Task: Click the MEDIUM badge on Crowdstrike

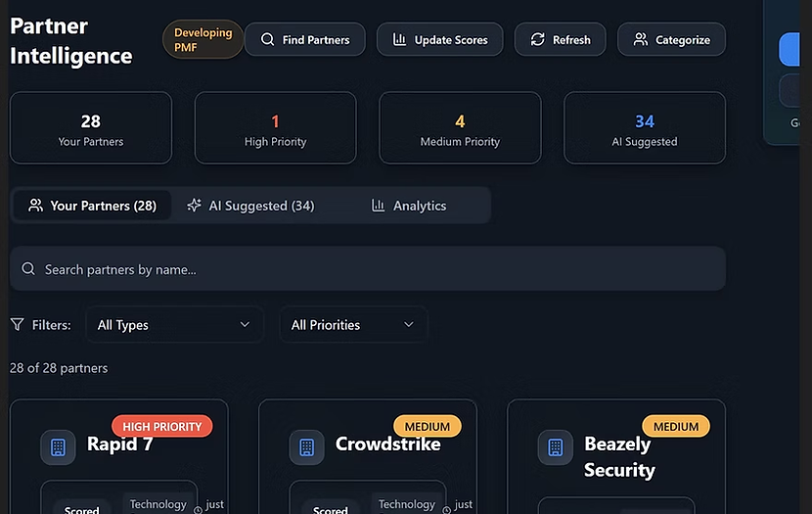Action: [x=428, y=426]
